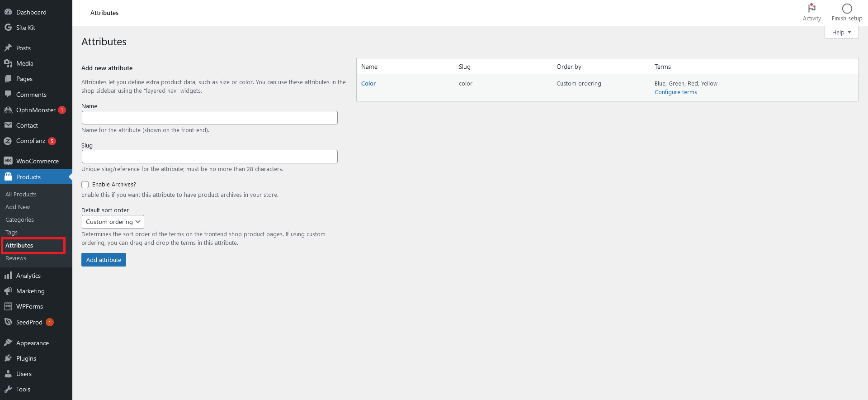Click into the Slug text field
868x400 pixels.
coord(209,157)
